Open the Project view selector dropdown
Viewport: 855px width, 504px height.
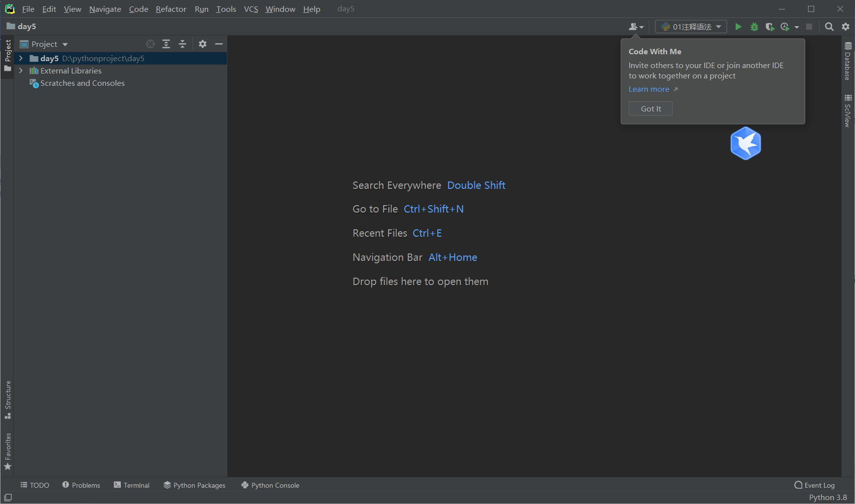(x=44, y=44)
